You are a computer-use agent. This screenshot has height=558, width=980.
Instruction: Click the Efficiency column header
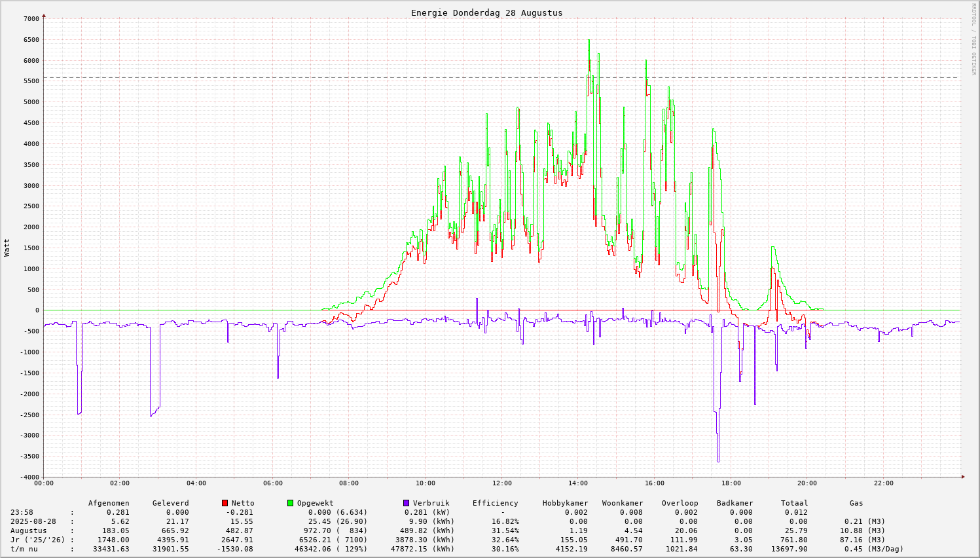coord(495,503)
